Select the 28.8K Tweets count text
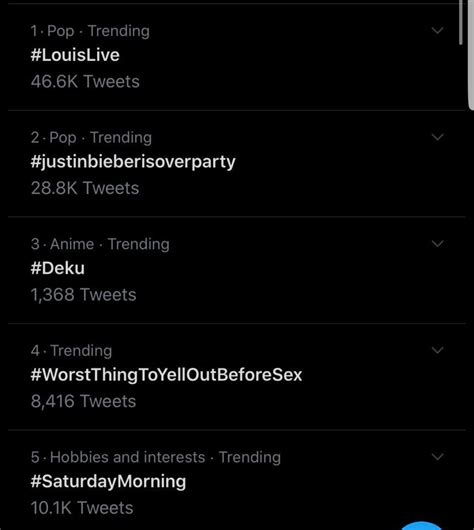 pyautogui.click(x=85, y=188)
